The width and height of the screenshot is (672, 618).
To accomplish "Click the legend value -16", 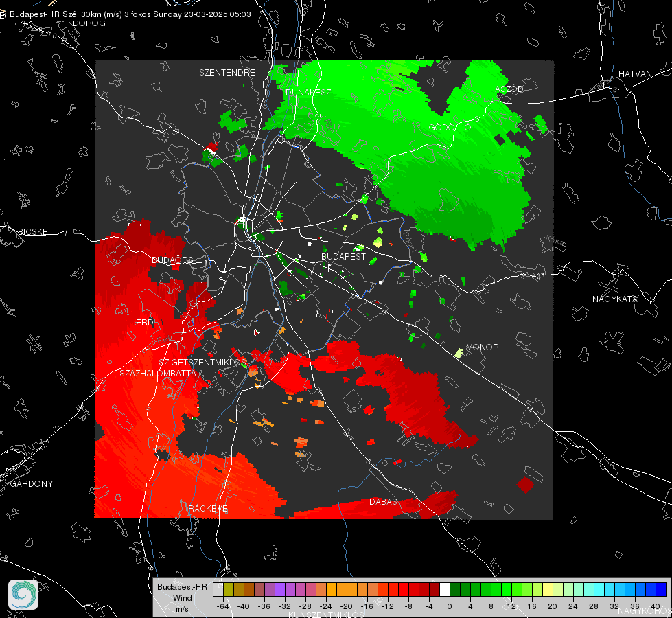I will point(367,606).
